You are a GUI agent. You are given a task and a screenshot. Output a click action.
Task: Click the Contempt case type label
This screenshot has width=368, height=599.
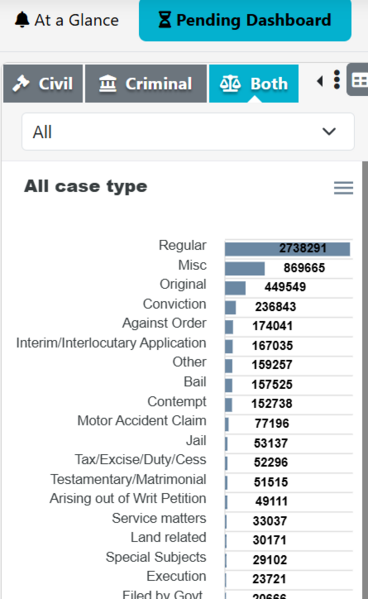click(x=177, y=401)
